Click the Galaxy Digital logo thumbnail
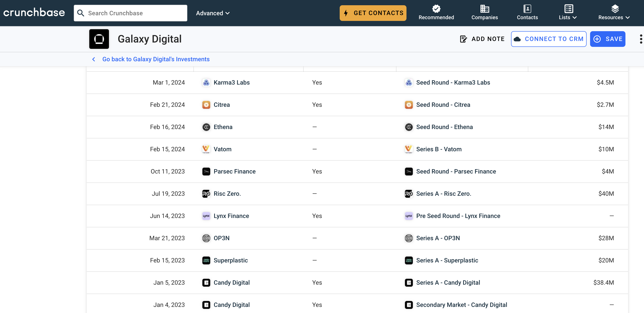The height and width of the screenshot is (313, 644). tap(99, 39)
